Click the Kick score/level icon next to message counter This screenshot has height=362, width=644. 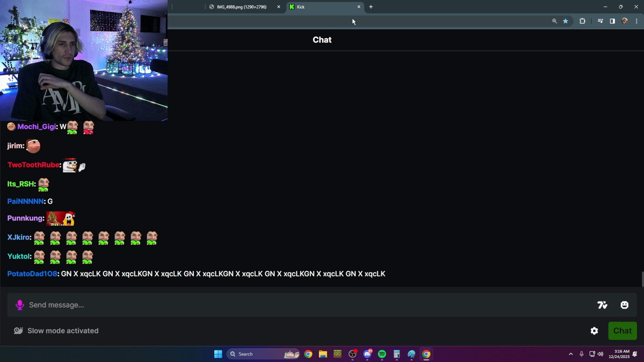602,305
